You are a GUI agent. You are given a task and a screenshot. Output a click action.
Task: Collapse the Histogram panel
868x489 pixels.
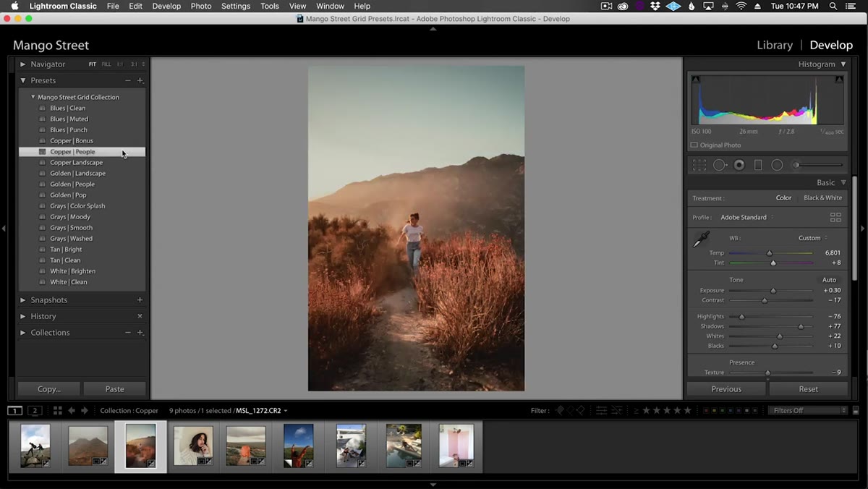pyautogui.click(x=843, y=64)
